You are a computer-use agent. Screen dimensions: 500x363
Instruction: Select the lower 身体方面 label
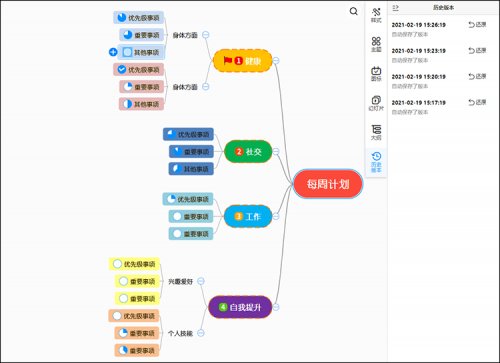(x=185, y=87)
